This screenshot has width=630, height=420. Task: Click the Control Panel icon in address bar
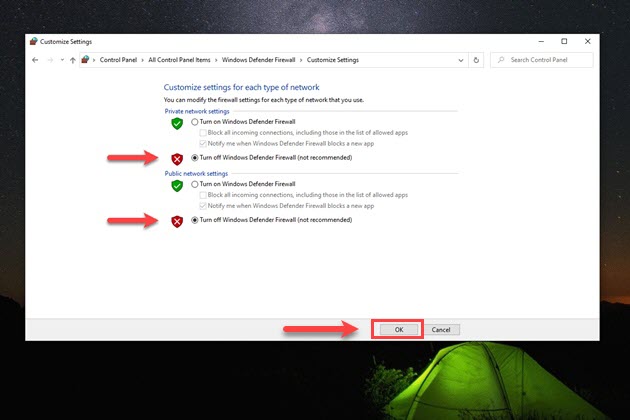85,59
